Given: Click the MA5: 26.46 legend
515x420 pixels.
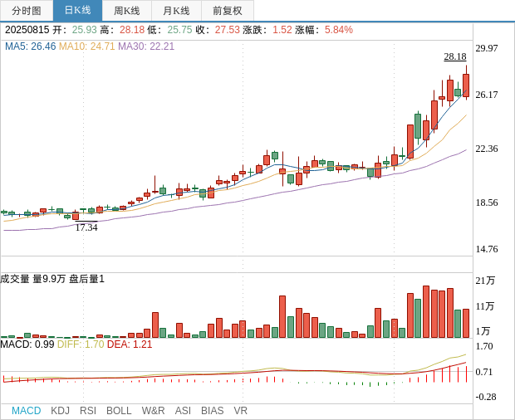Looking at the screenshot, I should (31, 46).
